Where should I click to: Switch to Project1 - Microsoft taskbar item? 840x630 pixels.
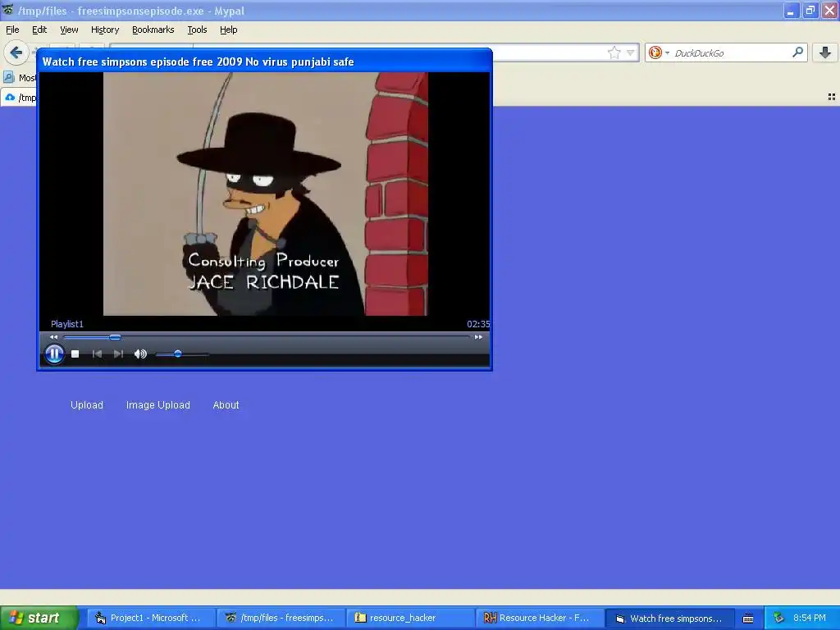pos(152,619)
